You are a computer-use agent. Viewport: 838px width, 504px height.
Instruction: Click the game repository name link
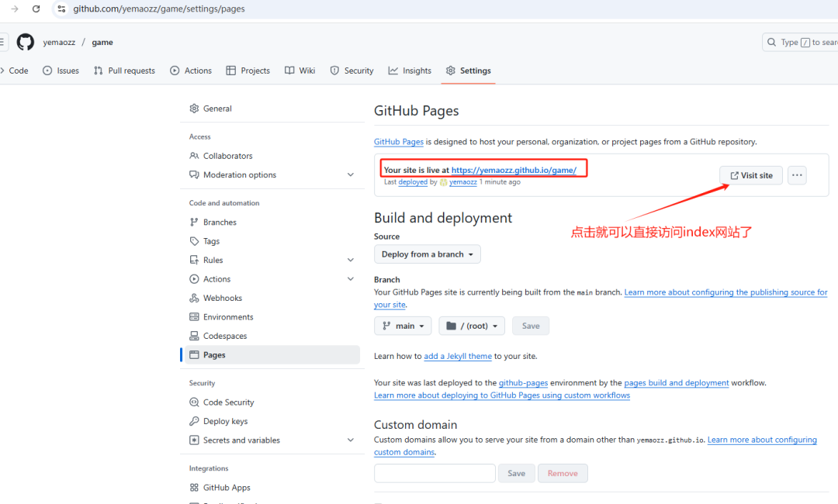[102, 42]
